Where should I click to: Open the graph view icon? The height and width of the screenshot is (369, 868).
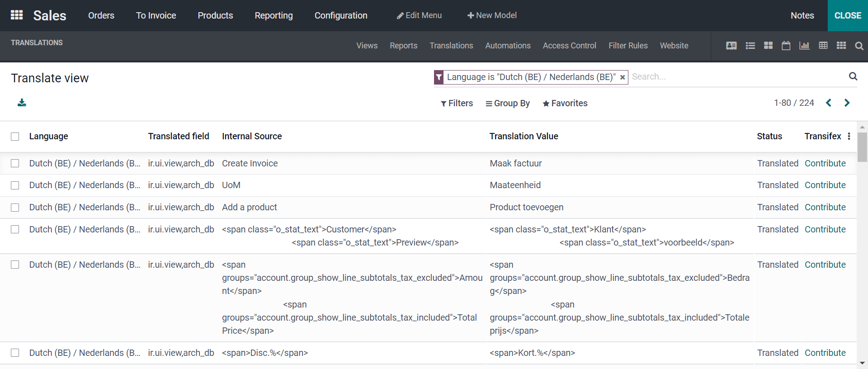coord(804,46)
